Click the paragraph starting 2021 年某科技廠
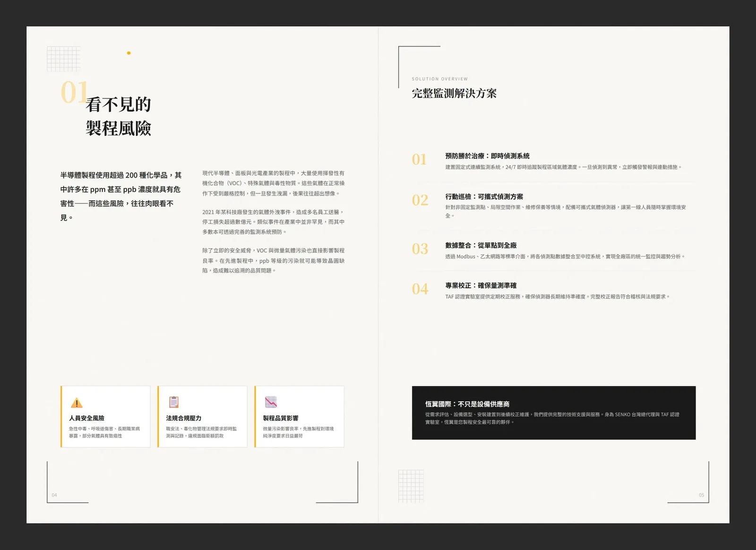 pos(274,222)
